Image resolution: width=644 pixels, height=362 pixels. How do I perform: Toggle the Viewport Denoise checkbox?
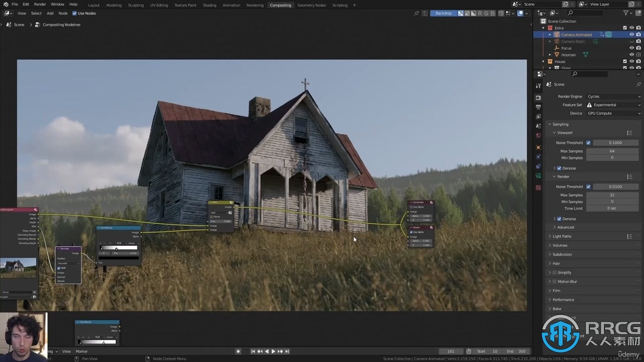pyautogui.click(x=559, y=168)
